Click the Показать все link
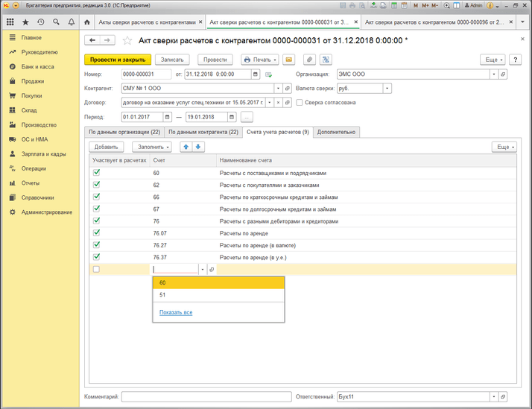Viewport: 532px width, 409px height. 176,312
